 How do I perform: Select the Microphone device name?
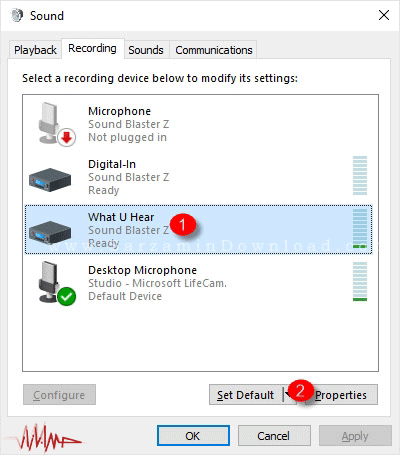pyautogui.click(x=119, y=111)
